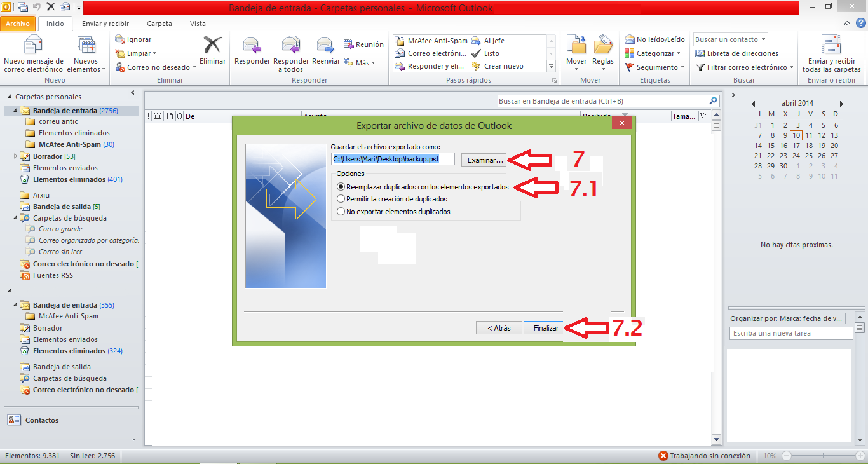The height and width of the screenshot is (464, 868).
Task: Switch to the Carpeta tab
Action: (x=159, y=24)
